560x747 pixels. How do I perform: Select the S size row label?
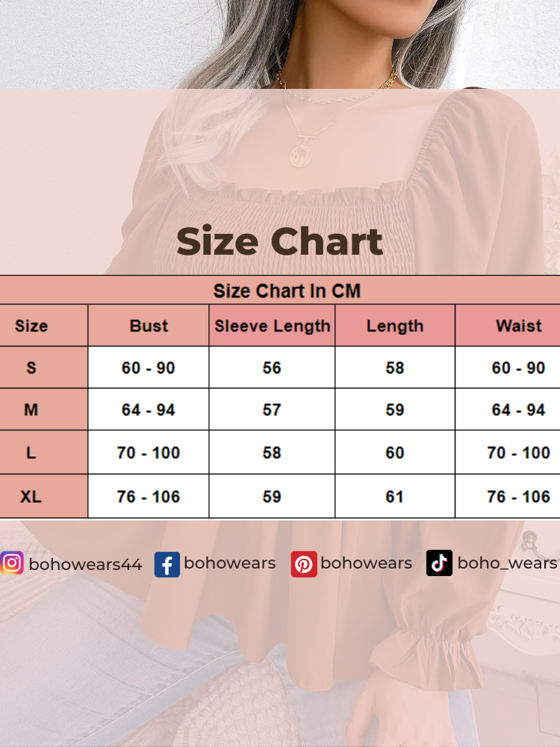31,368
